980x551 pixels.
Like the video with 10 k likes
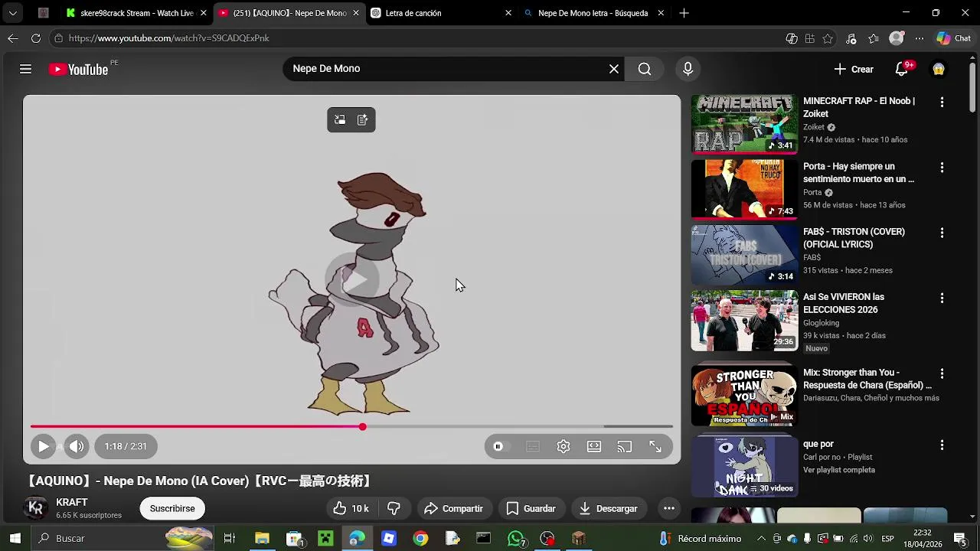[x=351, y=508]
